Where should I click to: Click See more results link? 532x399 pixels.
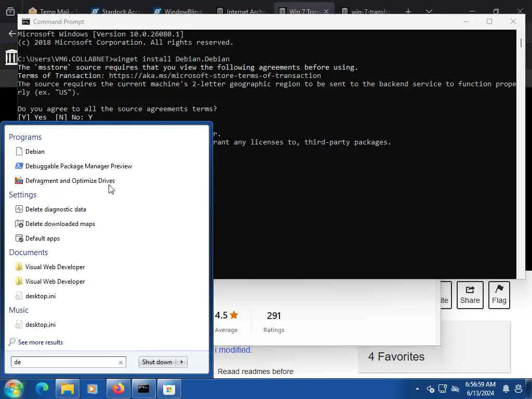tap(36, 342)
